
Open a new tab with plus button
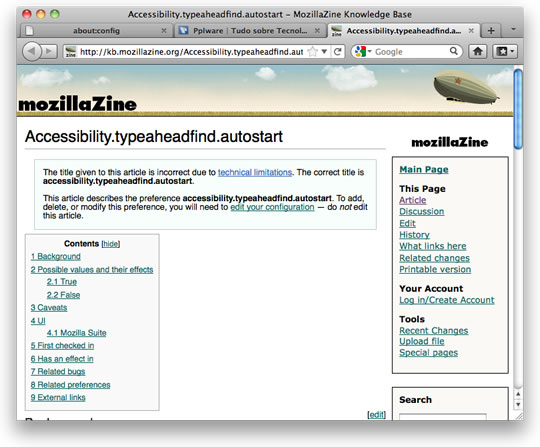491,31
